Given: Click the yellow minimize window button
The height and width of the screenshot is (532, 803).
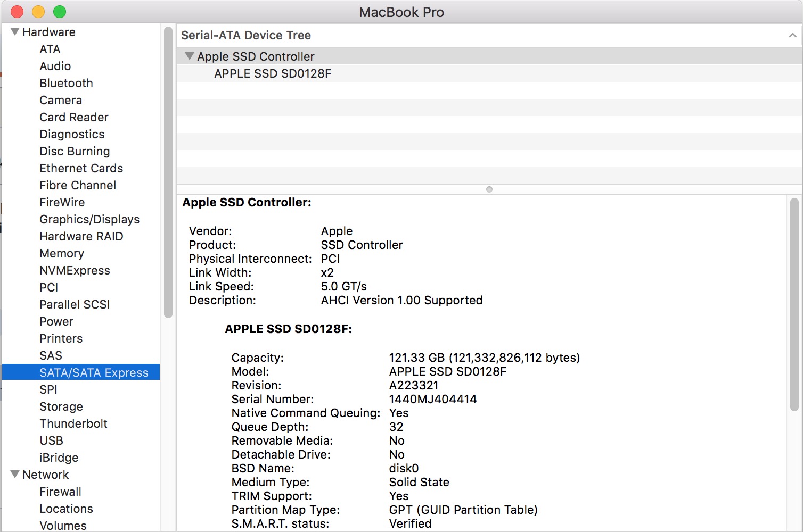Looking at the screenshot, I should (x=38, y=12).
